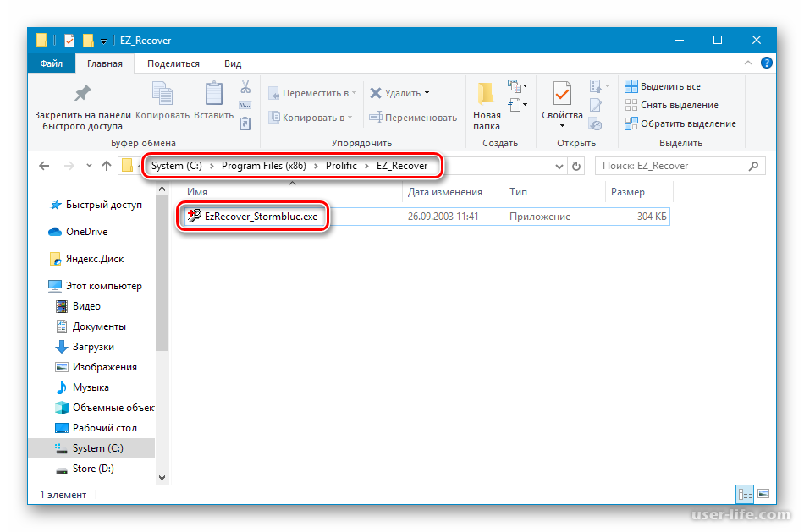Image resolution: width=804 pixels, height=532 pixels.
Task: Click Выделить все
Action: [x=663, y=86]
